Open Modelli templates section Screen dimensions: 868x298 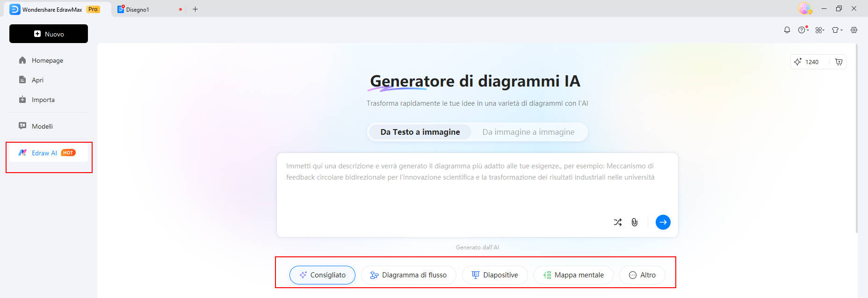(42, 126)
